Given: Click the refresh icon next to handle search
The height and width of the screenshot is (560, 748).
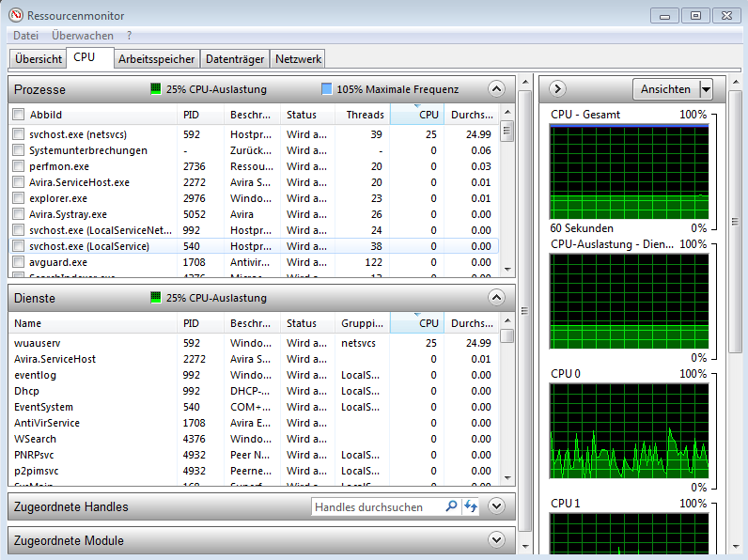Looking at the screenshot, I should tap(471, 506).
